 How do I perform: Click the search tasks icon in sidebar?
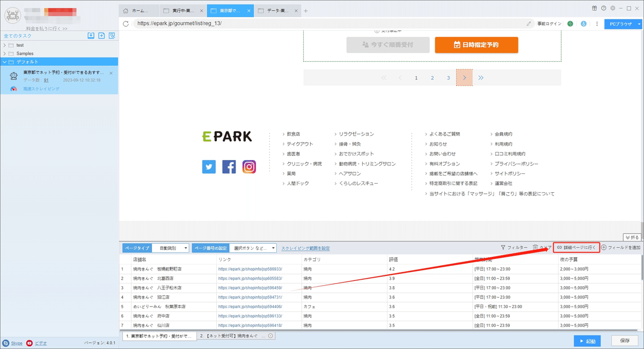112,36
